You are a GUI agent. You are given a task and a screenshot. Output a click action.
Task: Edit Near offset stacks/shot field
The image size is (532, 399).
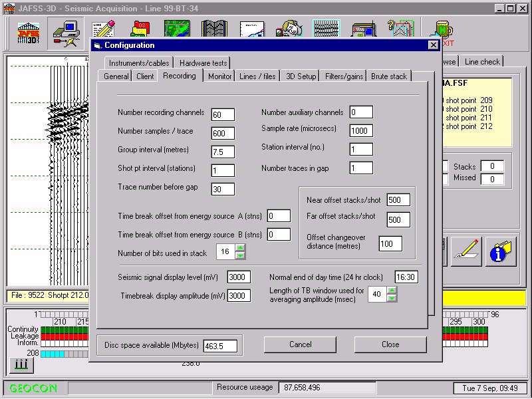point(398,200)
